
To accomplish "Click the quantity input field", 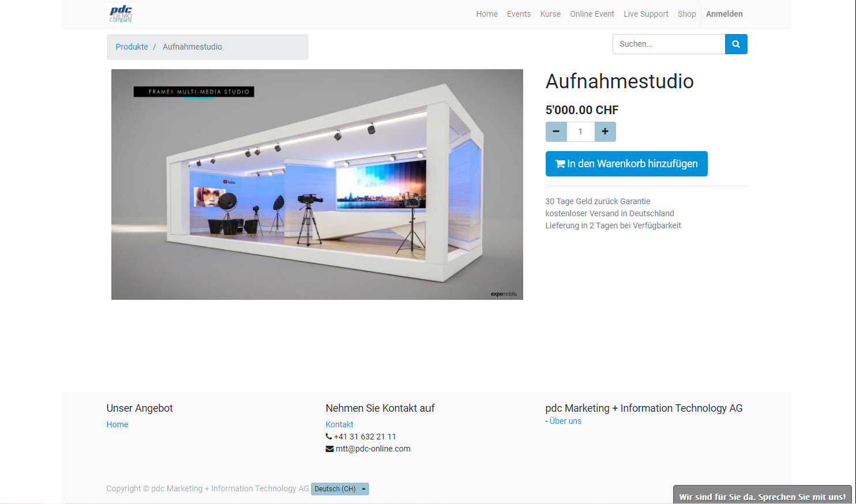I will point(580,131).
